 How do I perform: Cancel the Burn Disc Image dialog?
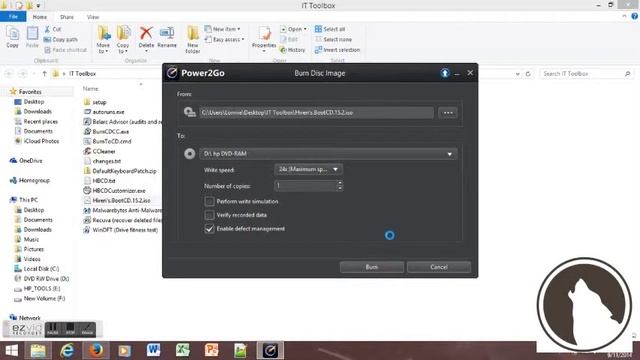439,267
